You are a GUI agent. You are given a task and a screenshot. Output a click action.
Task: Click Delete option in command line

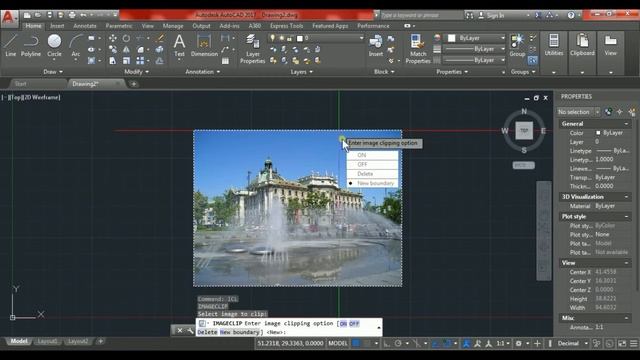(207, 332)
